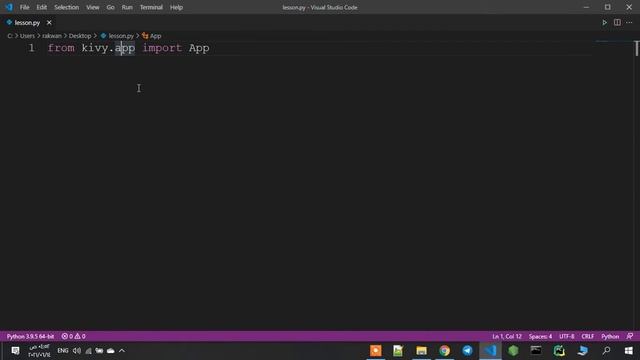This screenshot has width=640, height=360.
Task: Open the View menu
Action: tap(93, 7)
